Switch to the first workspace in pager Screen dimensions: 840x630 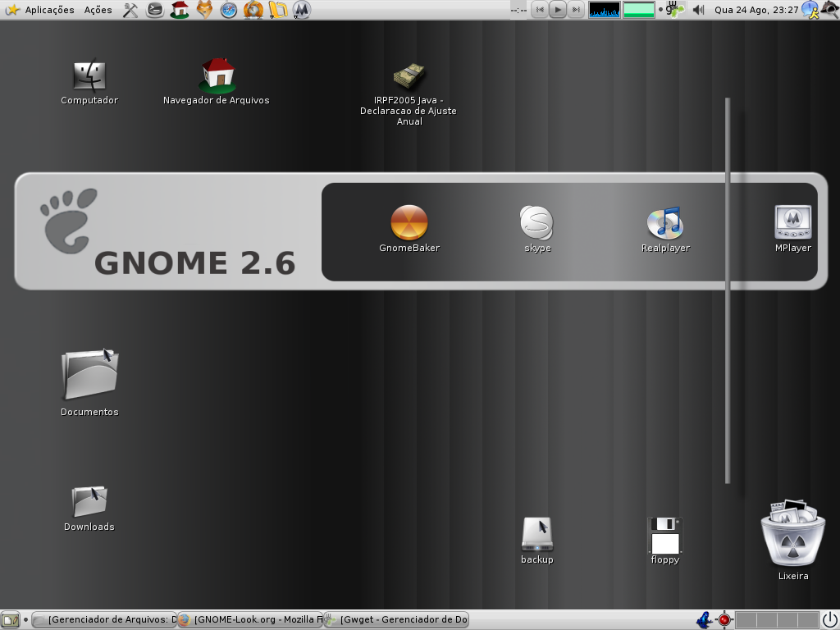tap(745, 620)
